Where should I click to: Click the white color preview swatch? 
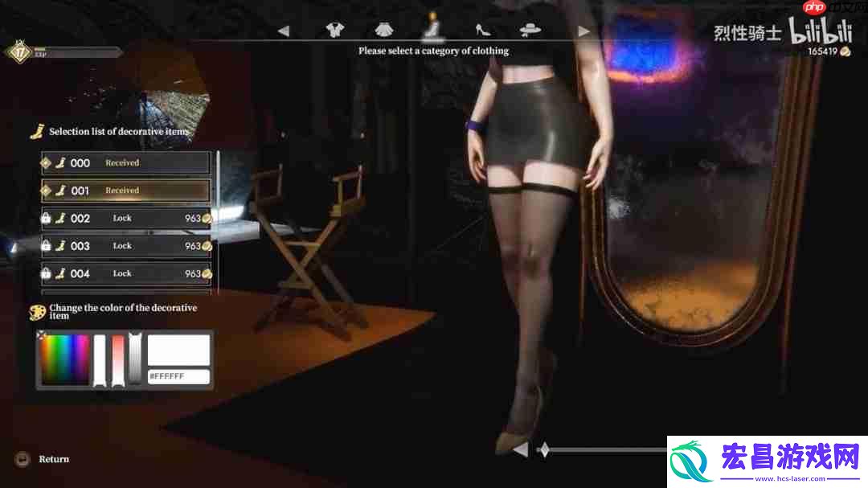pos(178,350)
